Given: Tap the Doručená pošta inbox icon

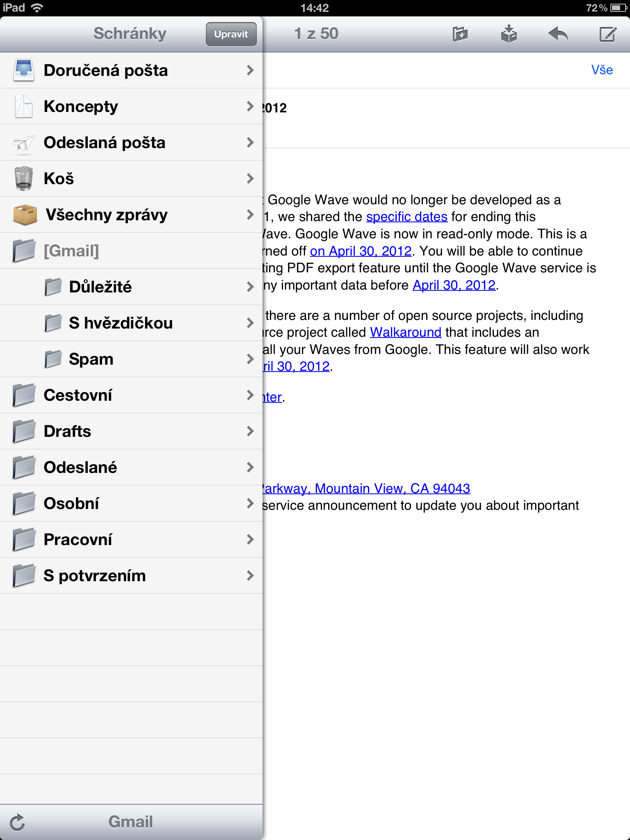Looking at the screenshot, I should coord(23,70).
